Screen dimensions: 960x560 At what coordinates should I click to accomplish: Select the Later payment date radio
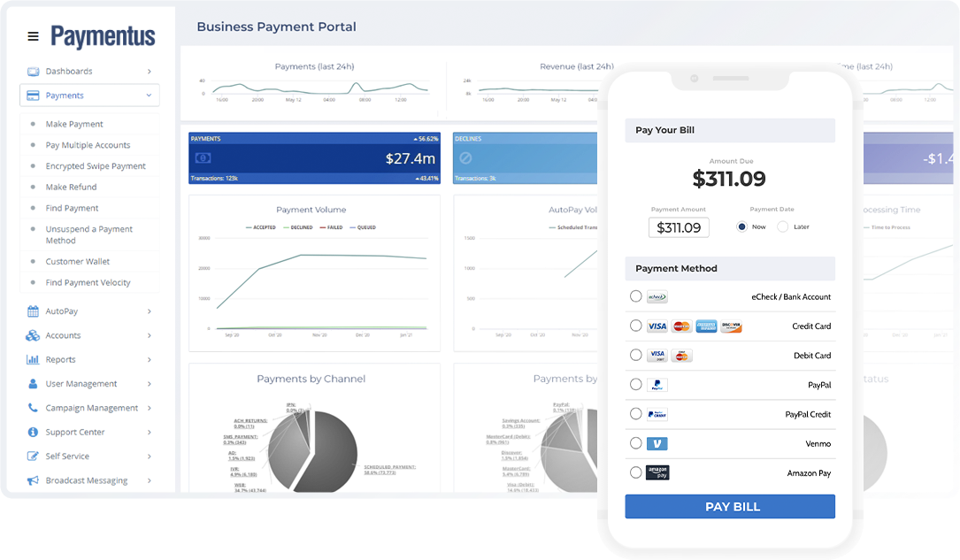[782, 226]
